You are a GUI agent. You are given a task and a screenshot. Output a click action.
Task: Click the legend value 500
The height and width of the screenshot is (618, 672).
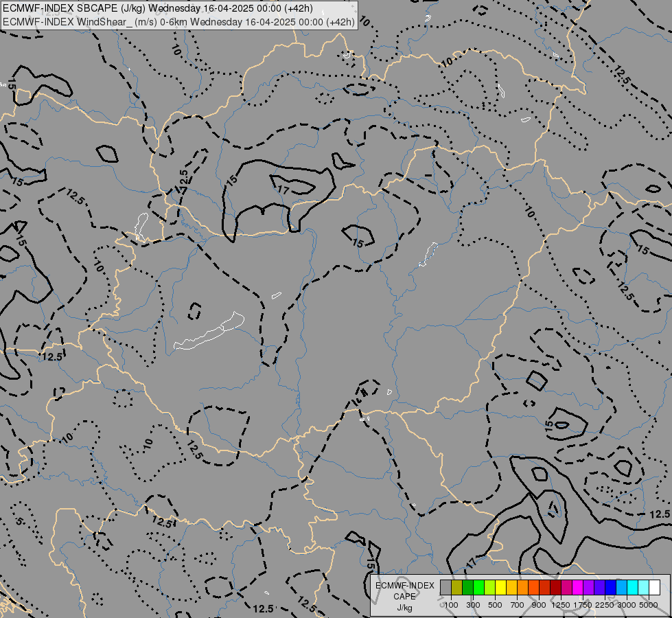495,605
